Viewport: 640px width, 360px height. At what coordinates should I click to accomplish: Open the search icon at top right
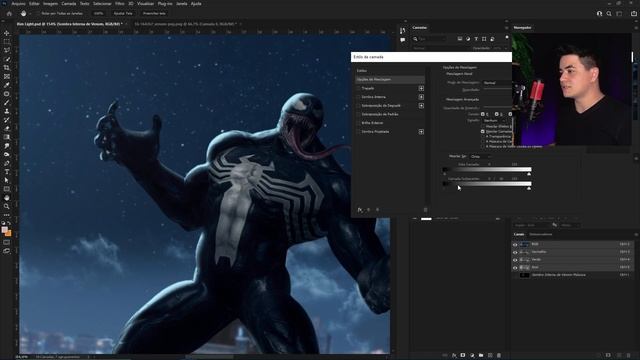point(609,13)
